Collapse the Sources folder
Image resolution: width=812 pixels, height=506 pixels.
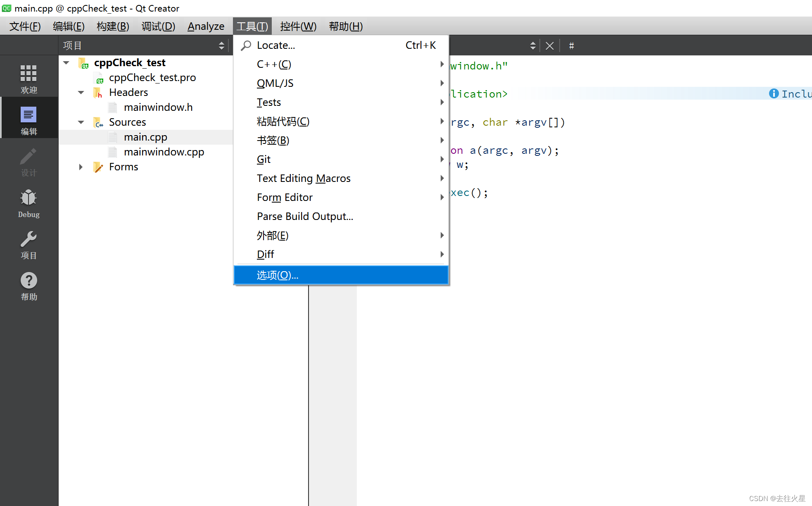pyautogui.click(x=81, y=122)
